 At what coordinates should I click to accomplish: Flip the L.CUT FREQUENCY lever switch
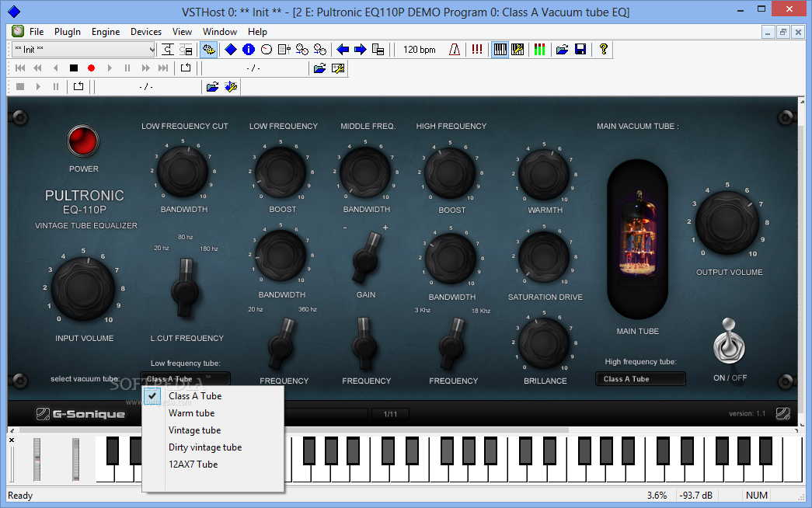tap(185, 287)
